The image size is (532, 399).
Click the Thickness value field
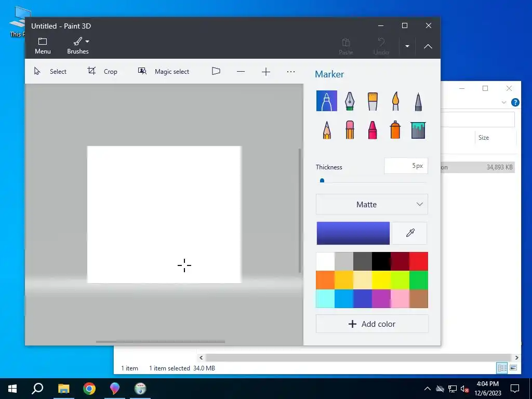[x=406, y=166]
